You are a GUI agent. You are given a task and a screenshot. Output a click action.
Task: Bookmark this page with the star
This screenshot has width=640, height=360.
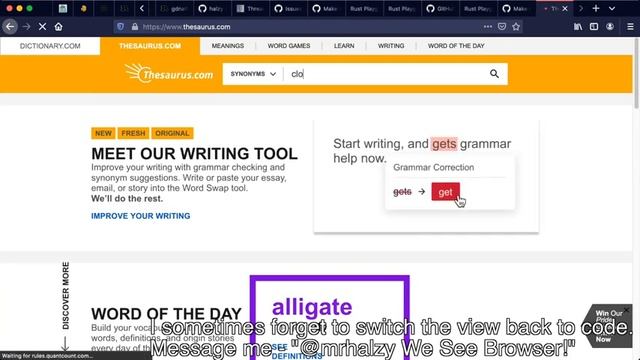[516, 27]
